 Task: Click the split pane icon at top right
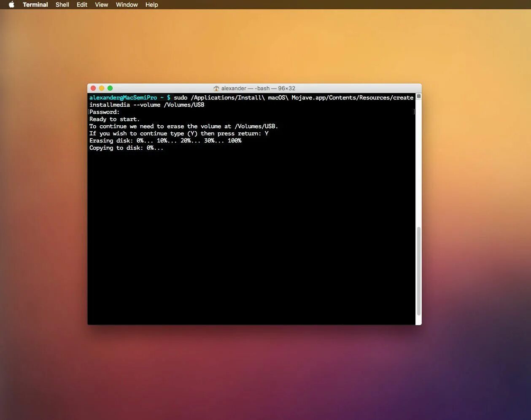[419, 97]
